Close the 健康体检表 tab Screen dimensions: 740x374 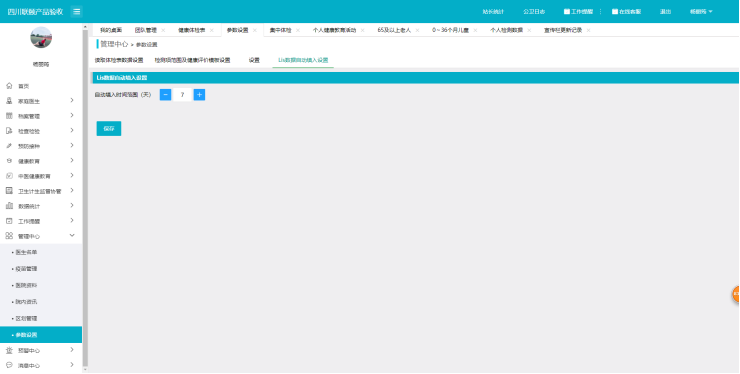tap(211, 30)
